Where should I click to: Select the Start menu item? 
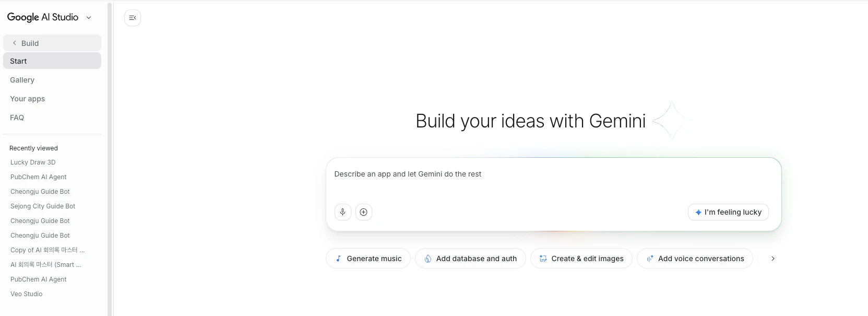[52, 61]
